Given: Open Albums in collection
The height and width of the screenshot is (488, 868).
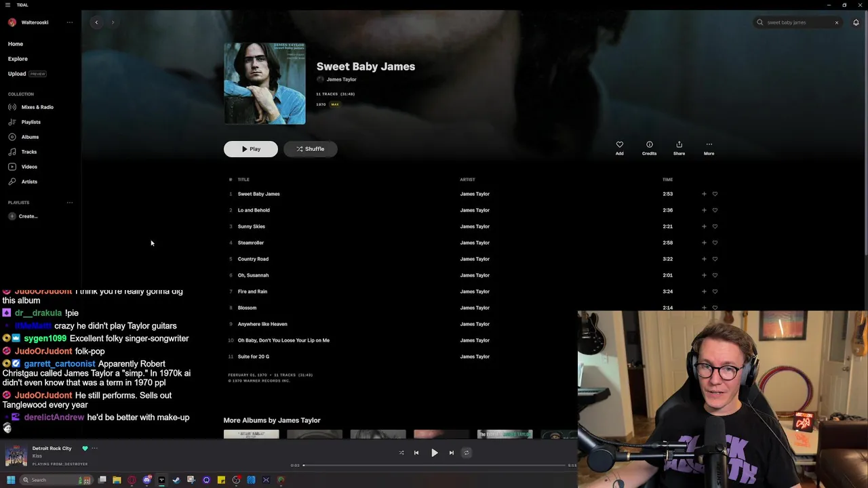Looking at the screenshot, I should pos(24,137).
